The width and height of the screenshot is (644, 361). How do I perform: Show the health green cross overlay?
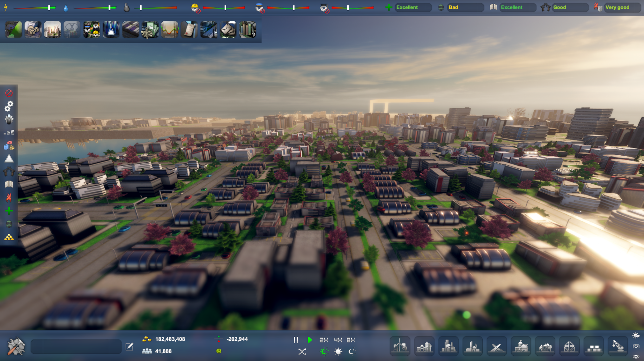[x=9, y=211]
